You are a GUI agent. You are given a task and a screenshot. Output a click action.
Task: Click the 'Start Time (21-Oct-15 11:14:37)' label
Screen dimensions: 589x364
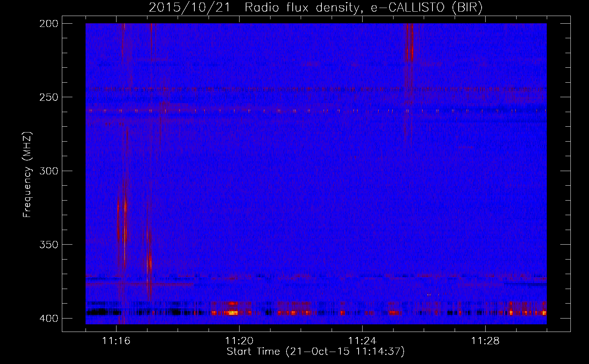point(316,352)
